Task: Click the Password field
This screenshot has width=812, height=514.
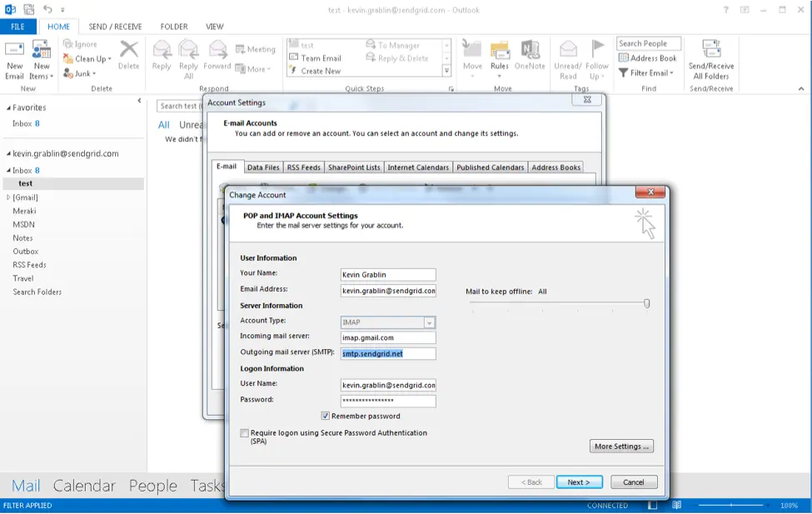Action: click(x=388, y=401)
